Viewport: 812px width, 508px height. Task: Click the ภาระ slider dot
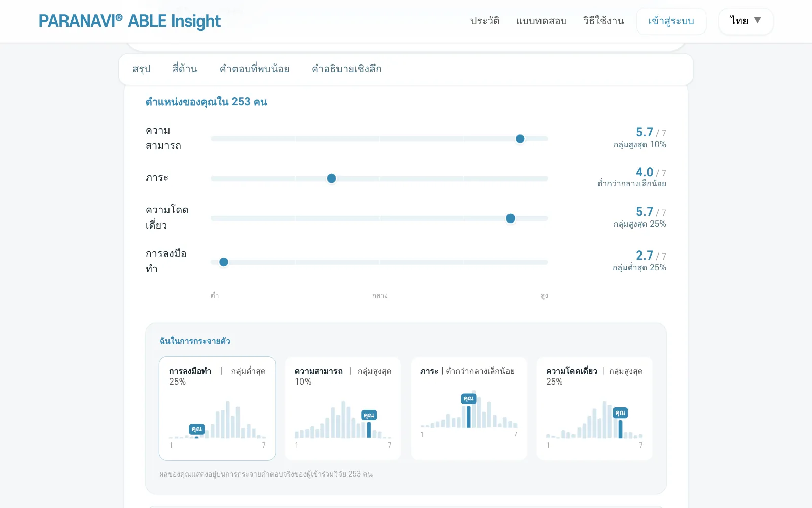(331, 178)
